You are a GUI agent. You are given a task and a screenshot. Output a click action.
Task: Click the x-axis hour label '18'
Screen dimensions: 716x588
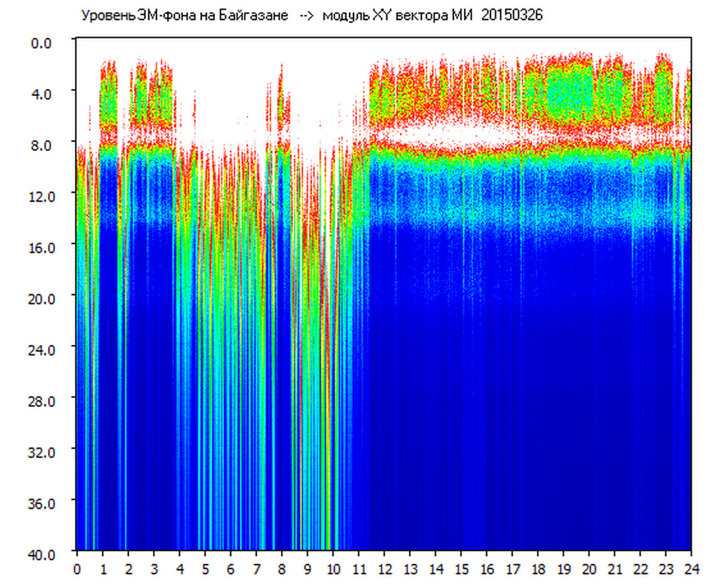click(x=538, y=569)
